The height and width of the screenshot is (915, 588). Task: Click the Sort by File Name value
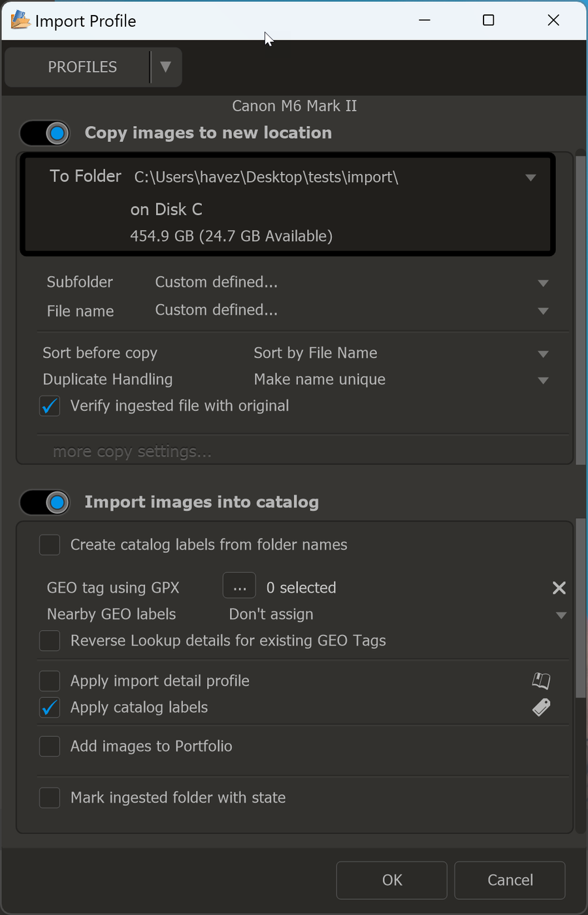[316, 353]
